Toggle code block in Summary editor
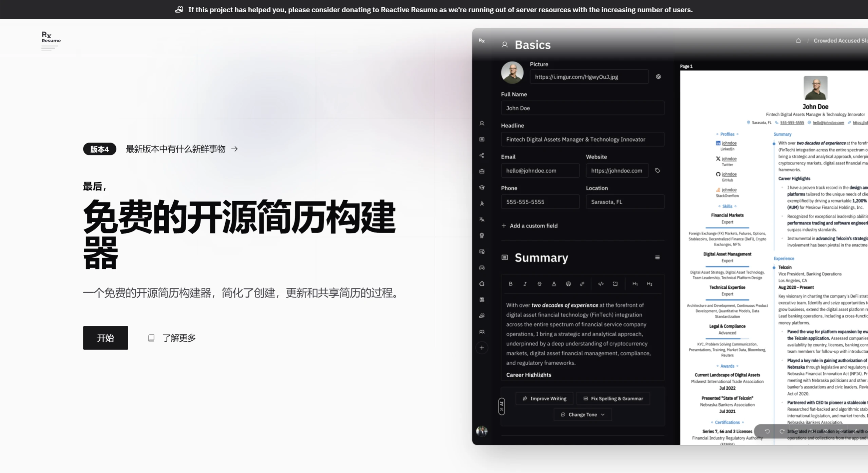868x473 pixels. (x=615, y=284)
